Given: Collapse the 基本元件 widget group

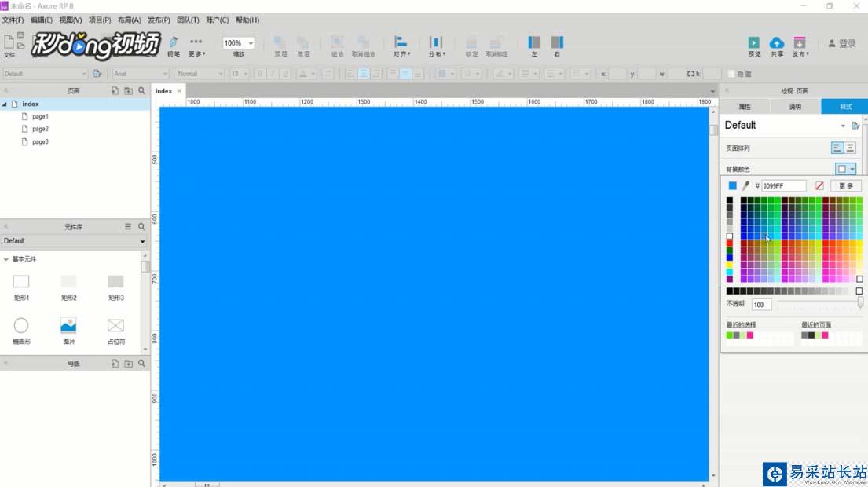Looking at the screenshot, I should [x=6, y=259].
